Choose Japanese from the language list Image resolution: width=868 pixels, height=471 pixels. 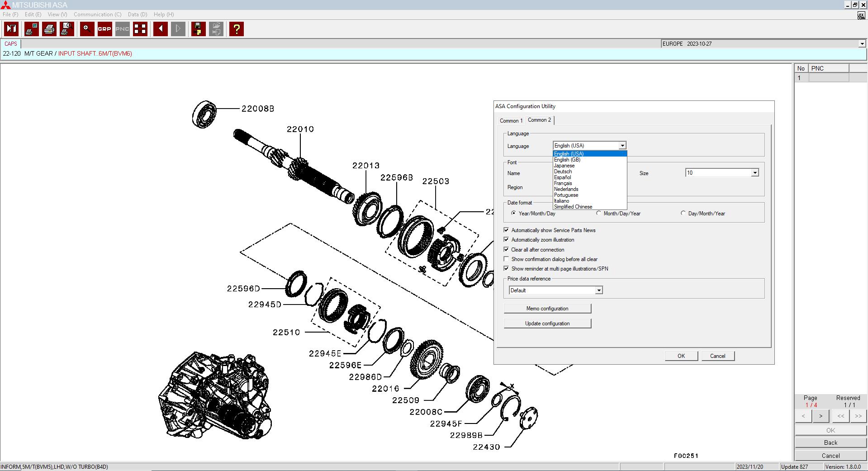(590, 166)
